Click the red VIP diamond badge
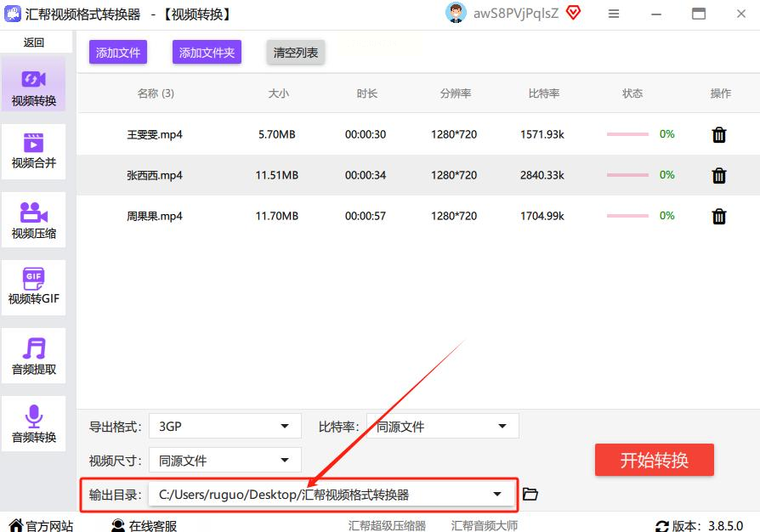The width and height of the screenshot is (760, 532). pos(573,13)
